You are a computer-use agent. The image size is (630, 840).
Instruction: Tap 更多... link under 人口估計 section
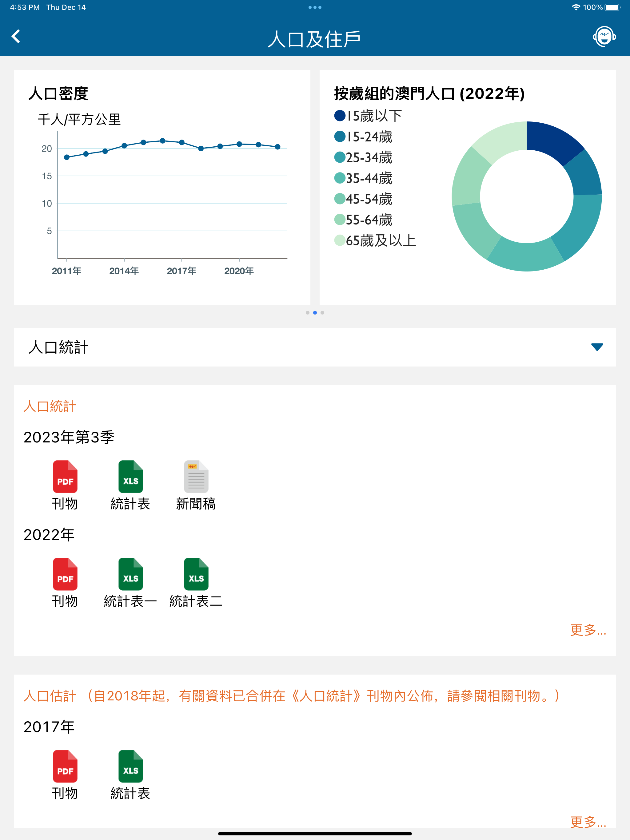588,822
